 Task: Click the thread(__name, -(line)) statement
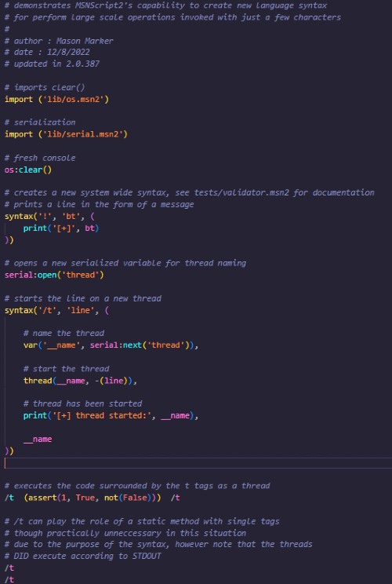tap(78, 381)
